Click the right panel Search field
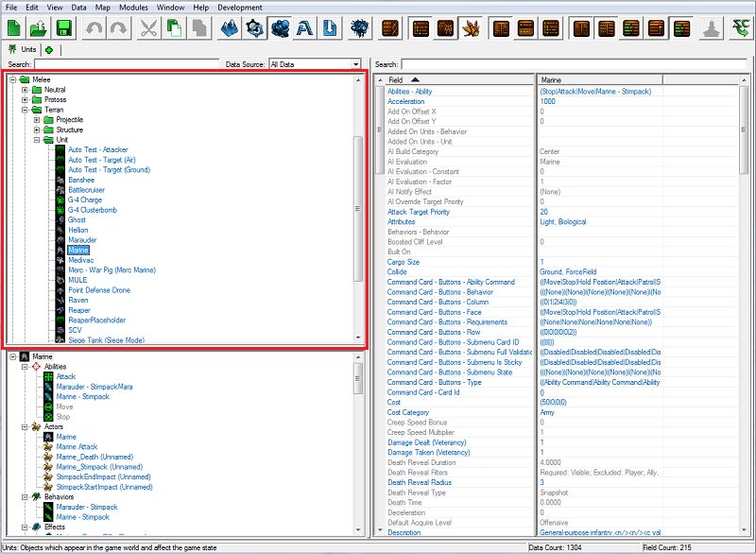The image size is (756, 554). (575, 64)
